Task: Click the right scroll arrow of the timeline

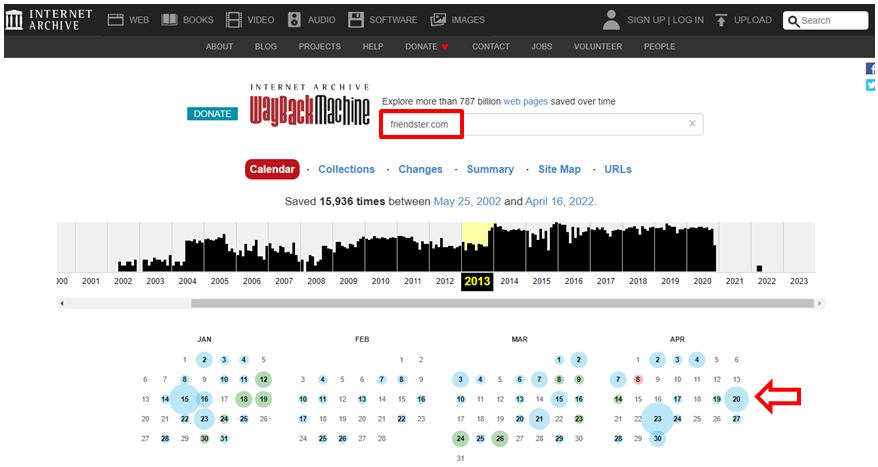Action: click(819, 303)
